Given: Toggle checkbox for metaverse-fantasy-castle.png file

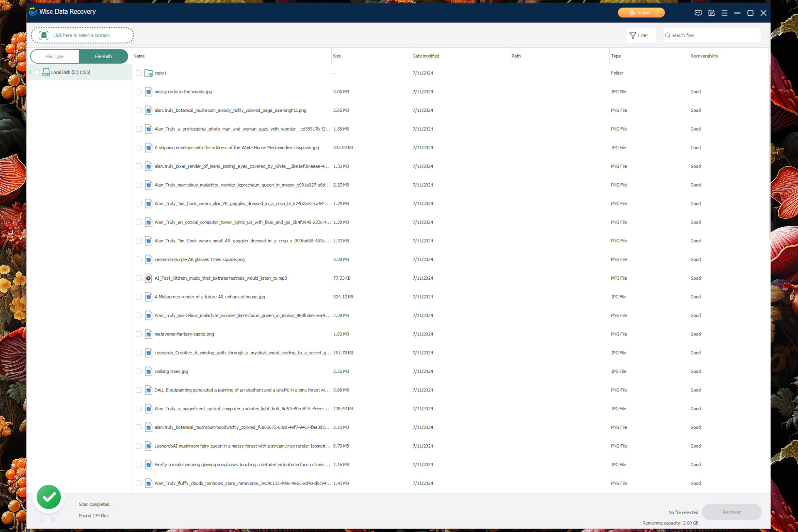Looking at the screenshot, I should 138,334.
